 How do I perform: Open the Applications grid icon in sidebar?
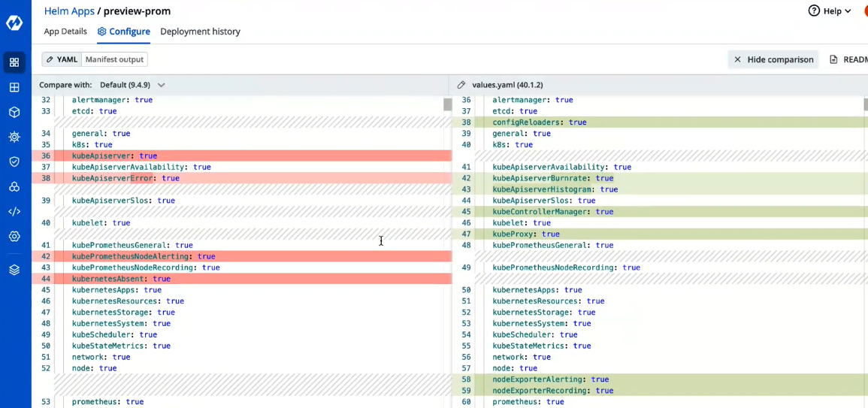14,62
